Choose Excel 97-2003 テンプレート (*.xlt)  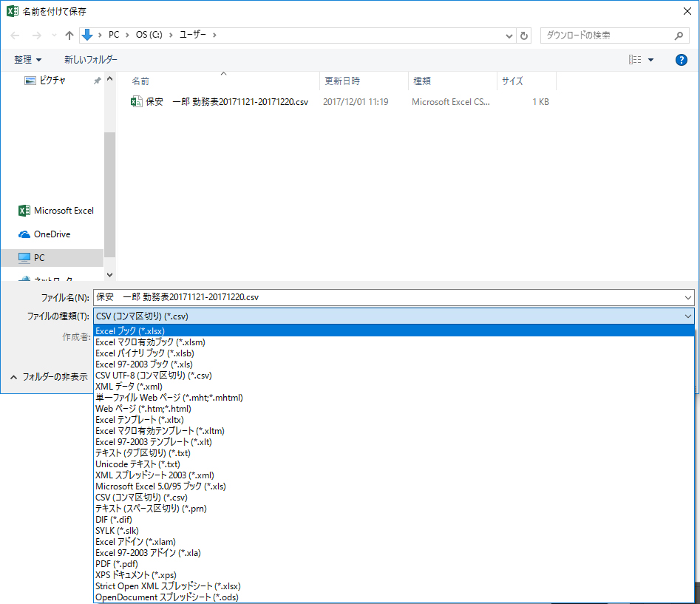click(394, 442)
